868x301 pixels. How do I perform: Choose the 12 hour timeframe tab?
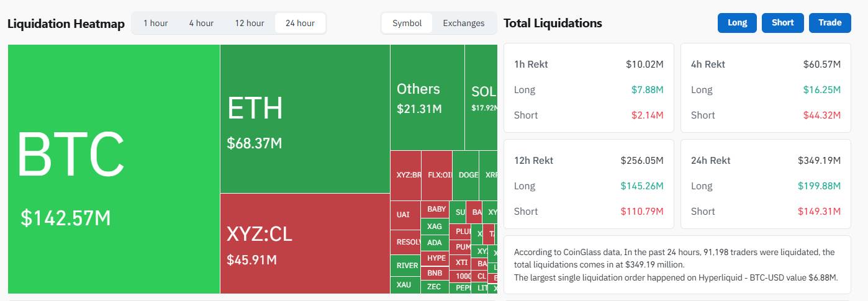(249, 24)
